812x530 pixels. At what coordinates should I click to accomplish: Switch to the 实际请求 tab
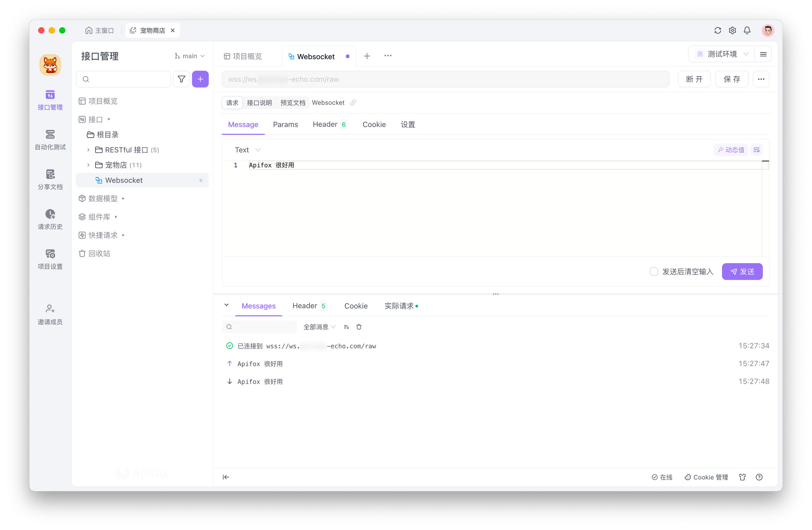[400, 305]
